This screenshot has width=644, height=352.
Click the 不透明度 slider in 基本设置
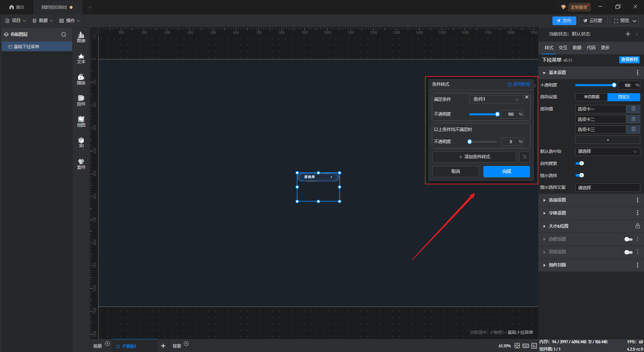pyautogui.click(x=594, y=85)
